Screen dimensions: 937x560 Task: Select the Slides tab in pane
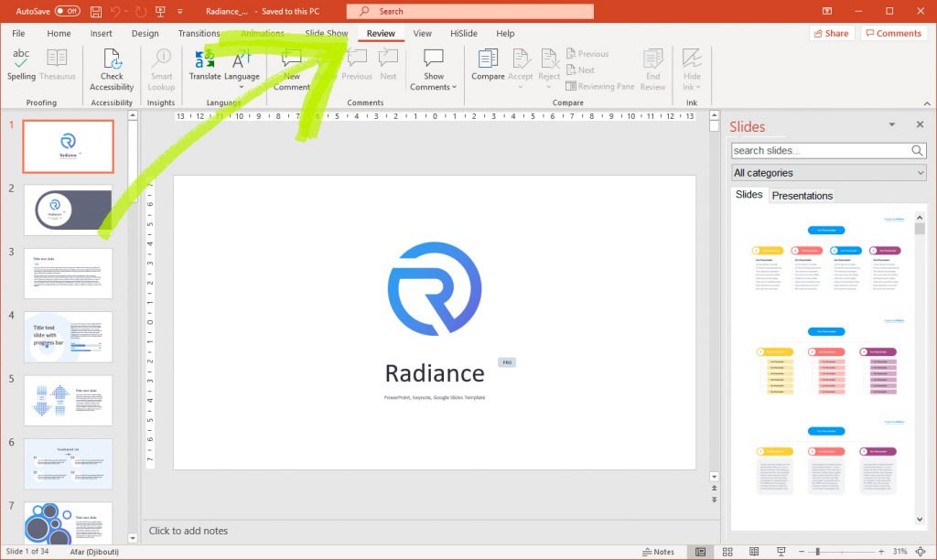coord(749,195)
